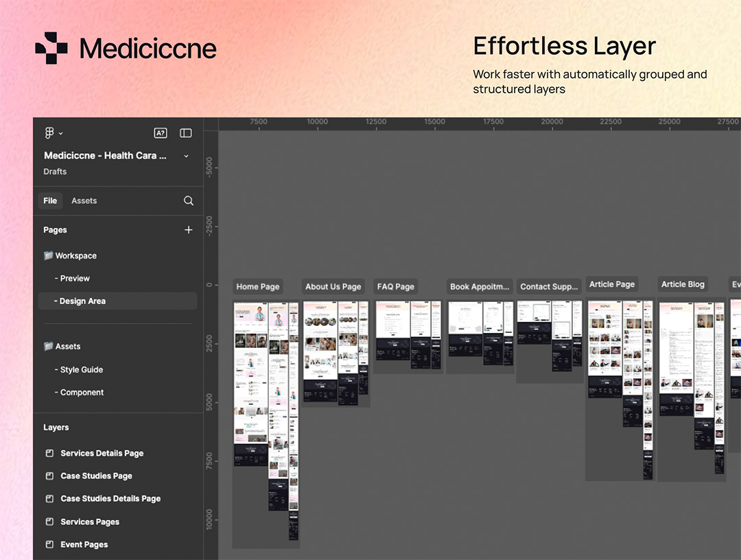This screenshot has height=560, width=741.
Task: Click frame icon beside Services Details Page
Action: click(49, 454)
